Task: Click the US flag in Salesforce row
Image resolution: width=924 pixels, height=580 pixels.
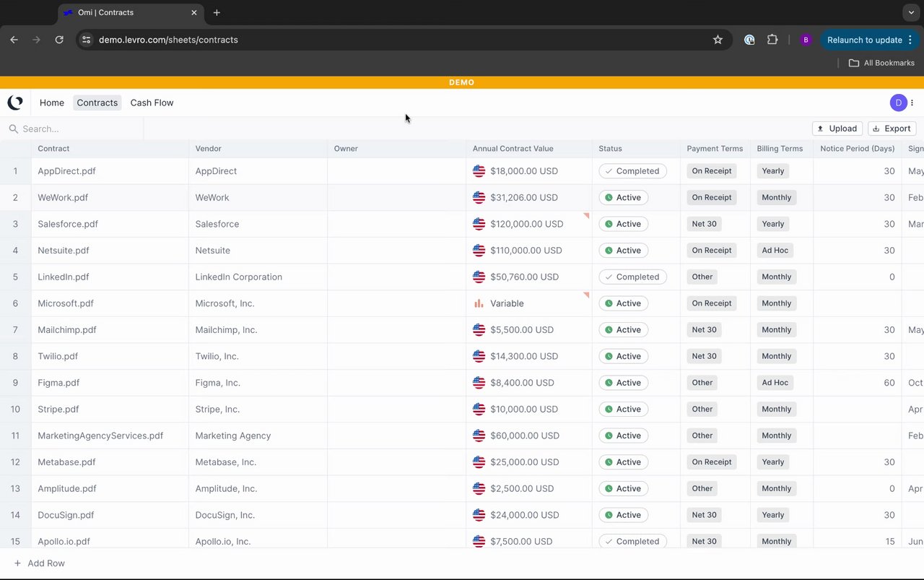Action: coord(479,224)
